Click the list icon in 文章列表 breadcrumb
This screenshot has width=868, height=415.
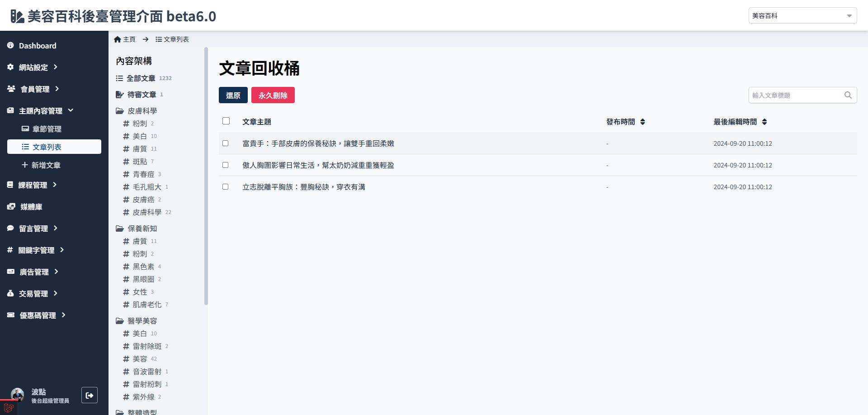coord(159,39)
